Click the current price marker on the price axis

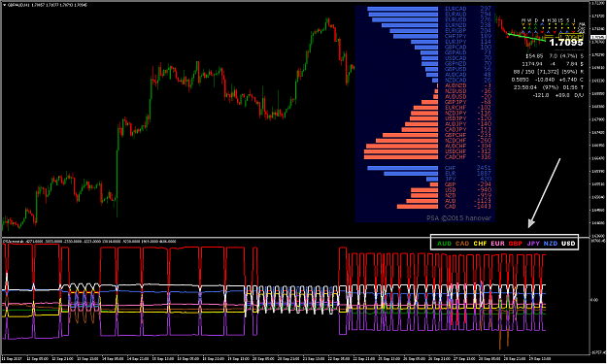point(598,37)
